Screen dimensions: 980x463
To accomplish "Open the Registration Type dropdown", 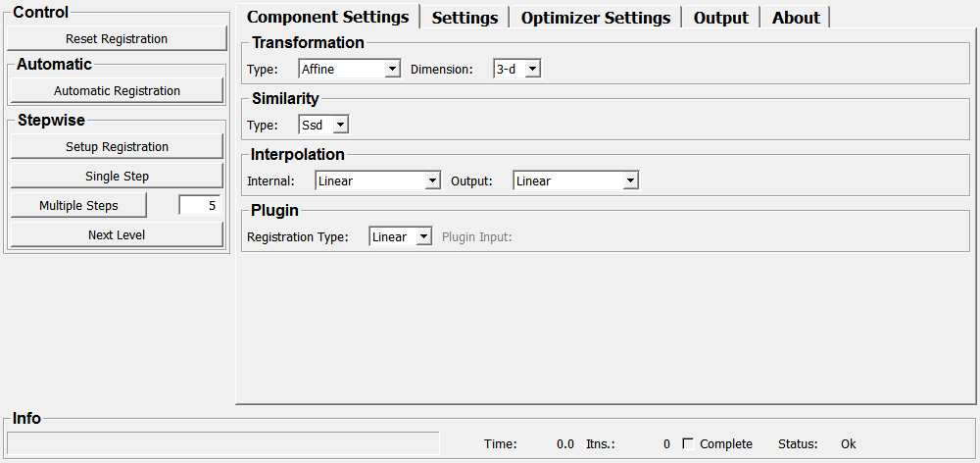I will (x=400, y=236).
